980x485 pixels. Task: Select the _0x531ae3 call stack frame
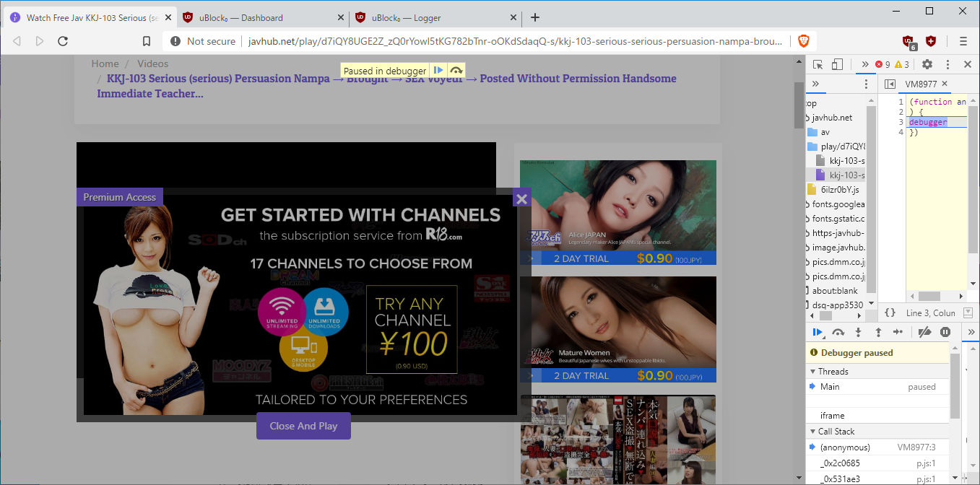(x=877, y=479)
